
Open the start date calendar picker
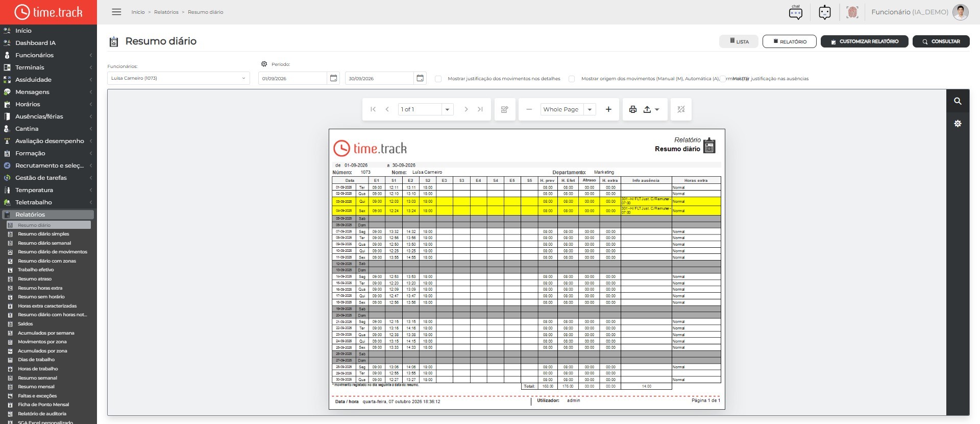tap(333, 78)
